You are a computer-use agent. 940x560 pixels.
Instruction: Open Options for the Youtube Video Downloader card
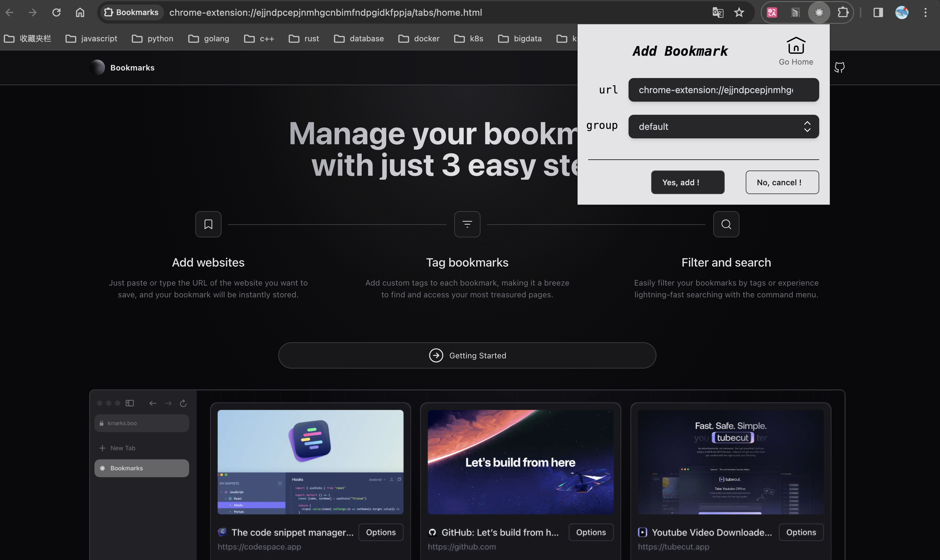click(x=801, y=532)
